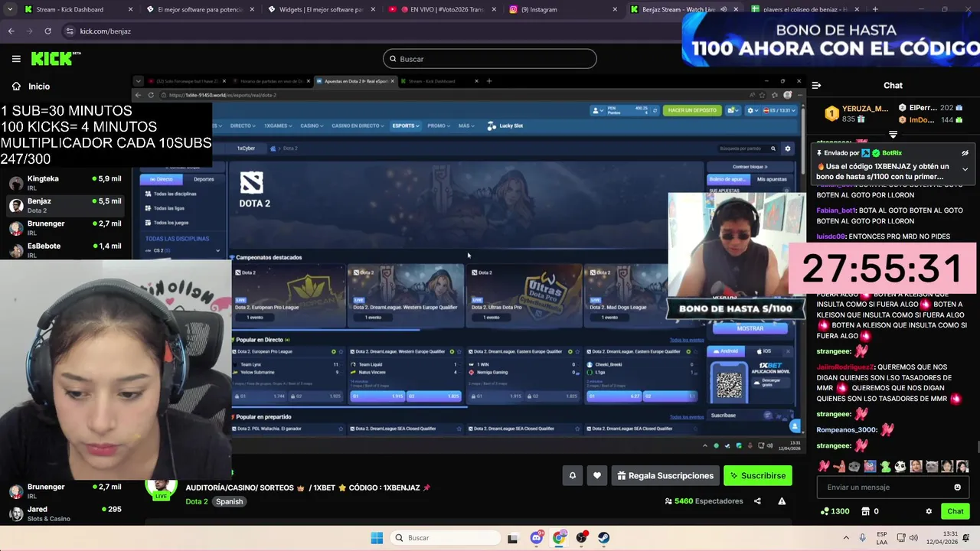The image size is (980, 551).
Task: Reload the kick.com page
Action: click(x=47, y=31)
